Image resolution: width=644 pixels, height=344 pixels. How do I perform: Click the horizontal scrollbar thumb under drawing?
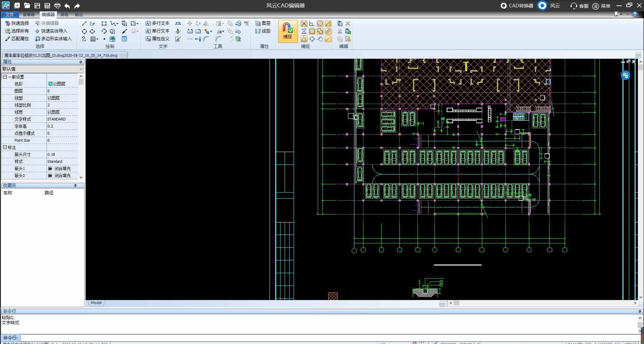(x=457, y=303)
